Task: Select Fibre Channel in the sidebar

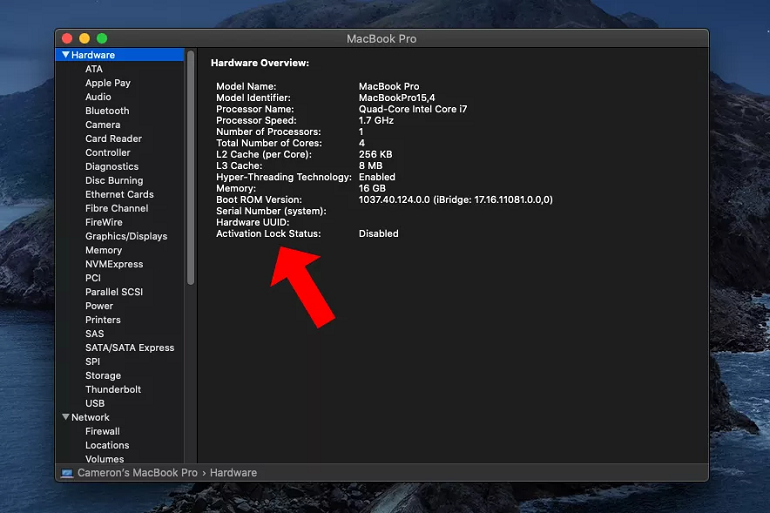Action: point(116,208)
